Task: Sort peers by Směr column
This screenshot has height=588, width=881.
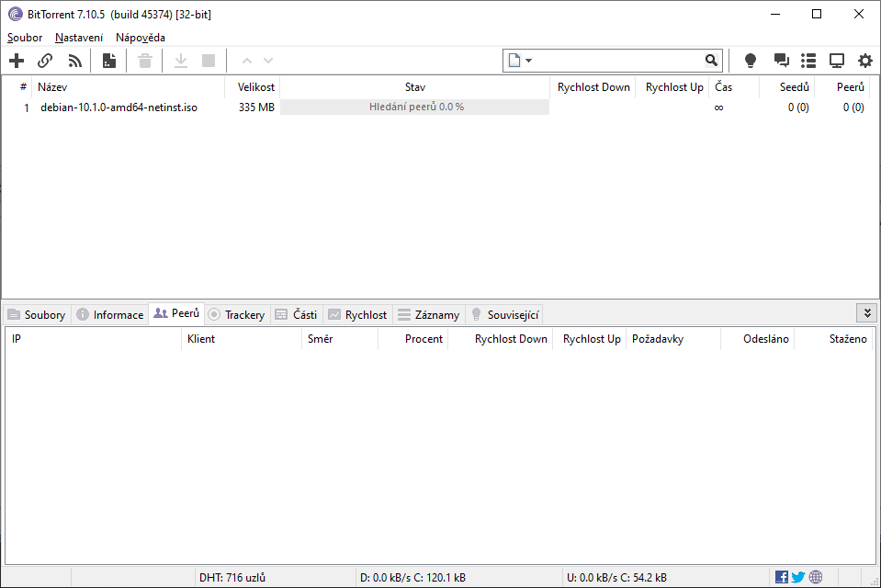Action: (x=340, y=339)
